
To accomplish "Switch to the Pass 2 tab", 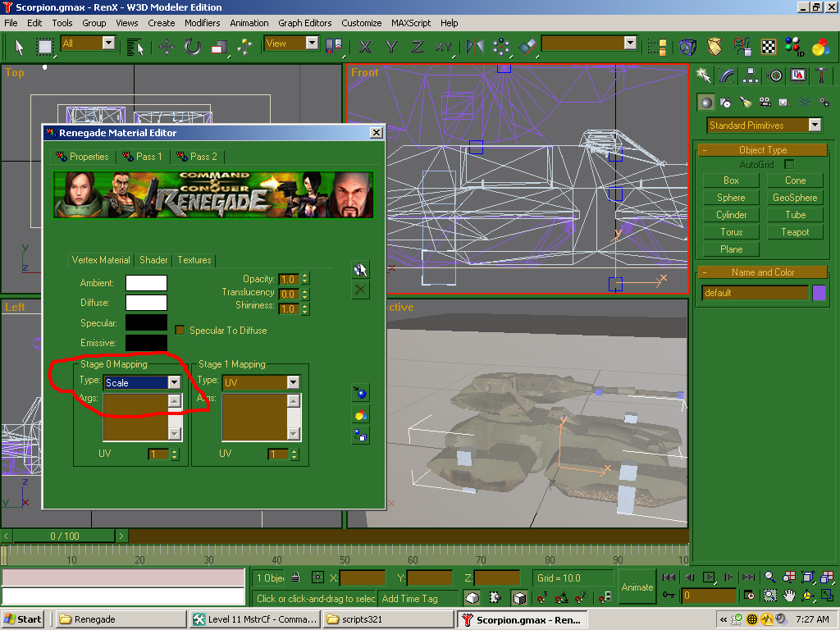I will pyautogui.click(x=197, y=156).
